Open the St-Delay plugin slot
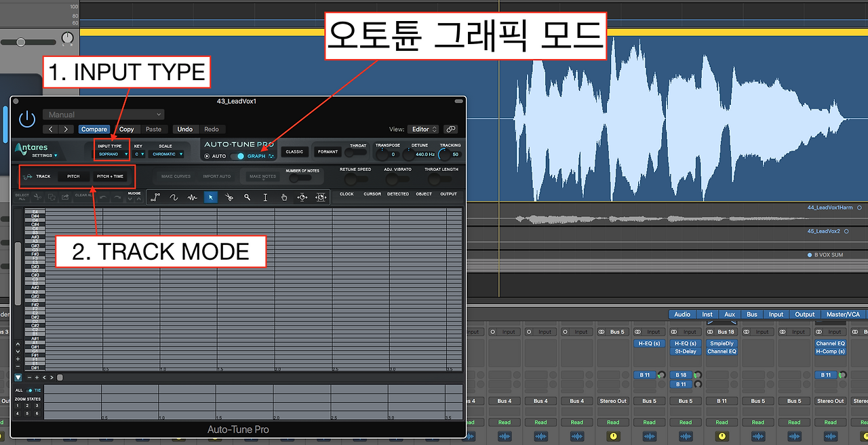The image size is (868, 445). pos(686,351)
